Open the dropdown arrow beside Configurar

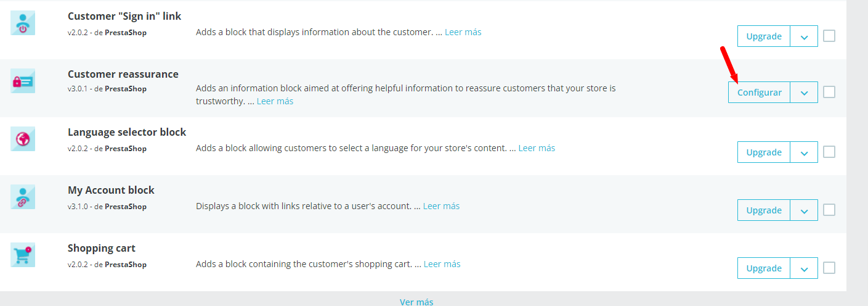coord(804,93)
